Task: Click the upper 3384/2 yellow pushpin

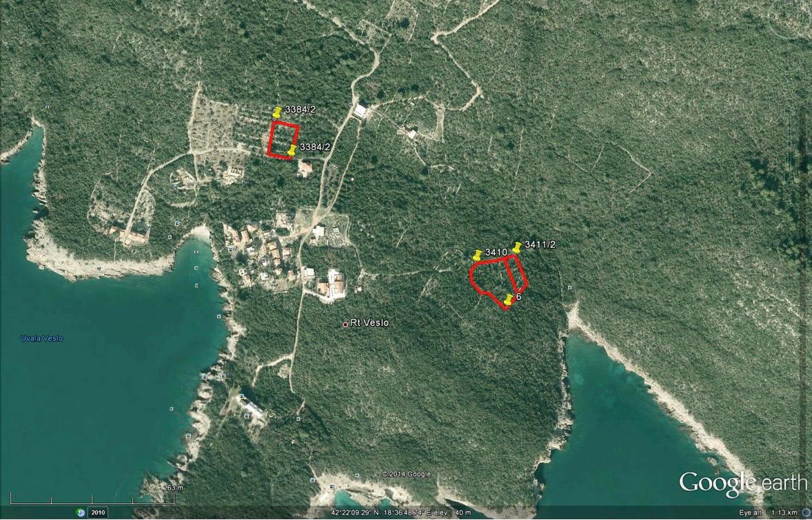Action: [x=277, y=112]
